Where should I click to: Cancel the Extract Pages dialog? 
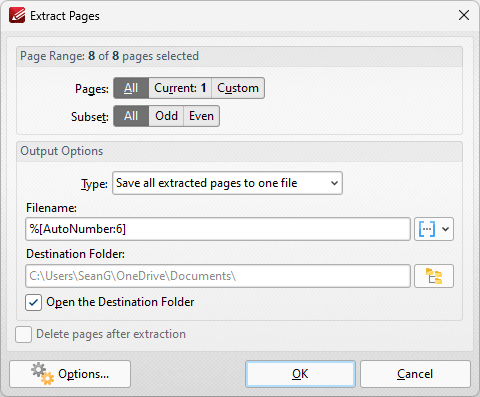(415, 374)
